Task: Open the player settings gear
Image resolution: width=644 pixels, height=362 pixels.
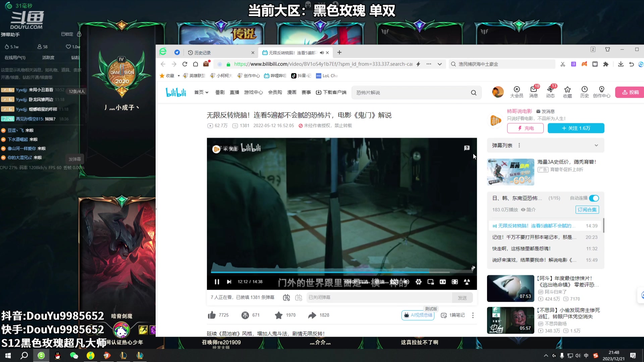Action: click(x=419, y=282)
